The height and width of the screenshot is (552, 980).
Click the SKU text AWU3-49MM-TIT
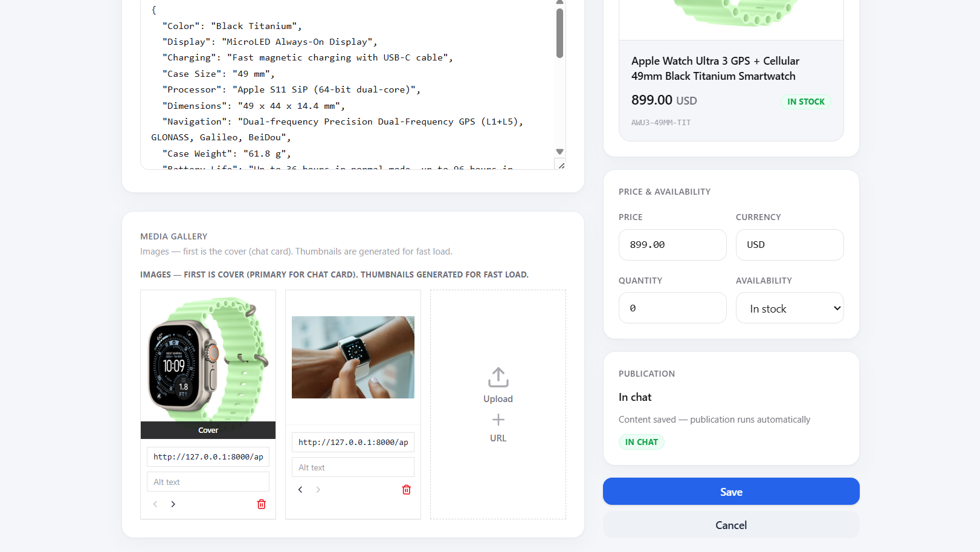click(661, 122)
